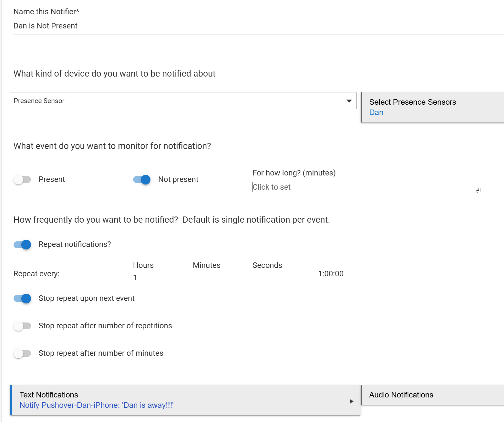Click the Pushover-Dan-iPhone notification link
Screen dimensions: 504x422
point(97,405)
